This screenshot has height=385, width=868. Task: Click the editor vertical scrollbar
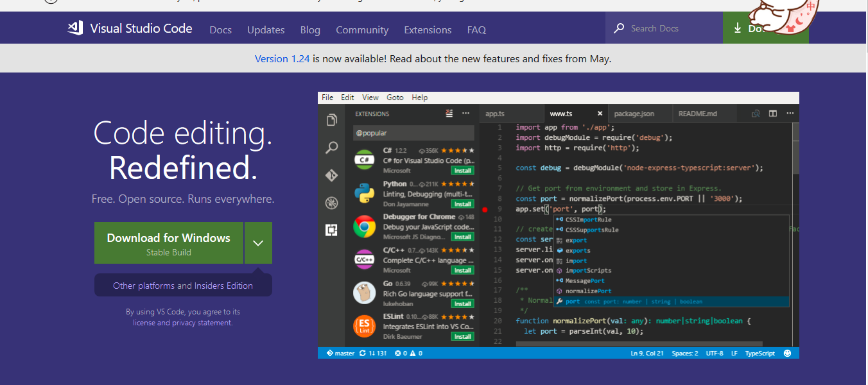click(x=795, y=232)
